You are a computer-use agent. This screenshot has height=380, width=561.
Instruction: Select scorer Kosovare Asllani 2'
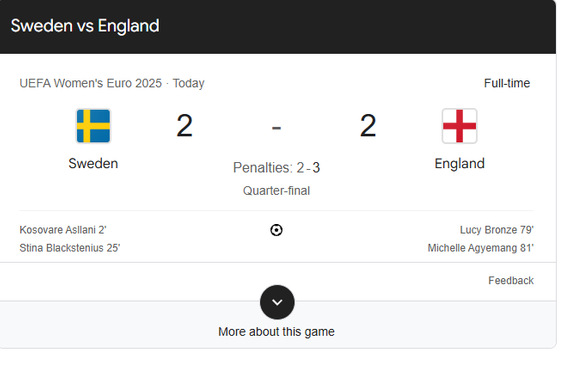(63, 230)
